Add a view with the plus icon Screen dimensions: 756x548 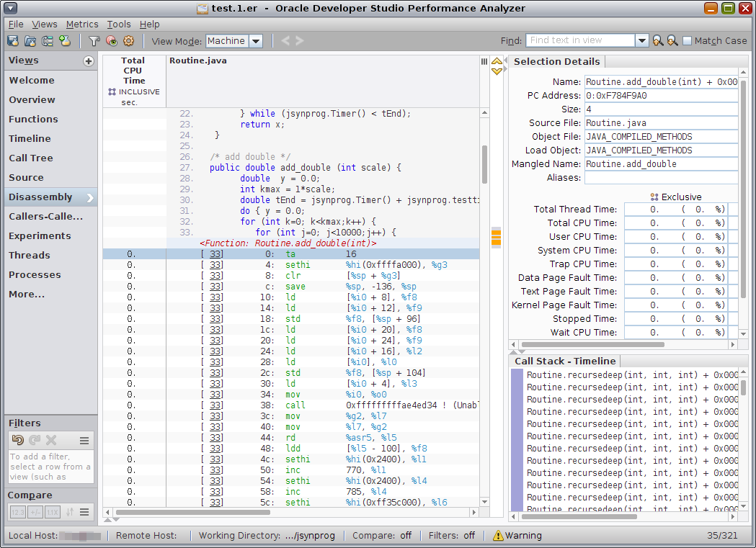tap(89, 61)
